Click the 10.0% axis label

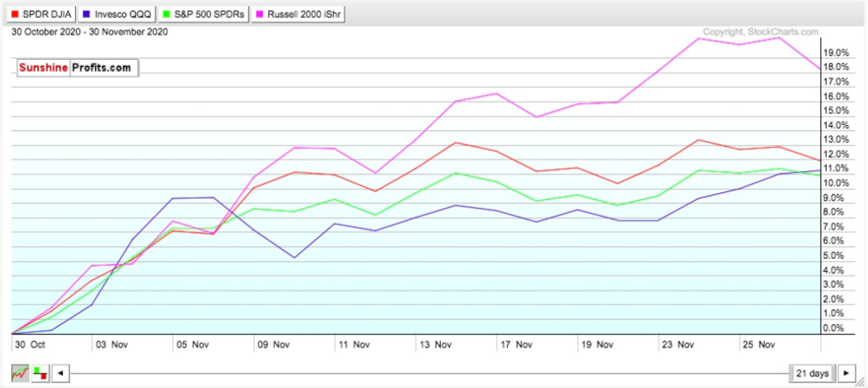tap(836, 183)
